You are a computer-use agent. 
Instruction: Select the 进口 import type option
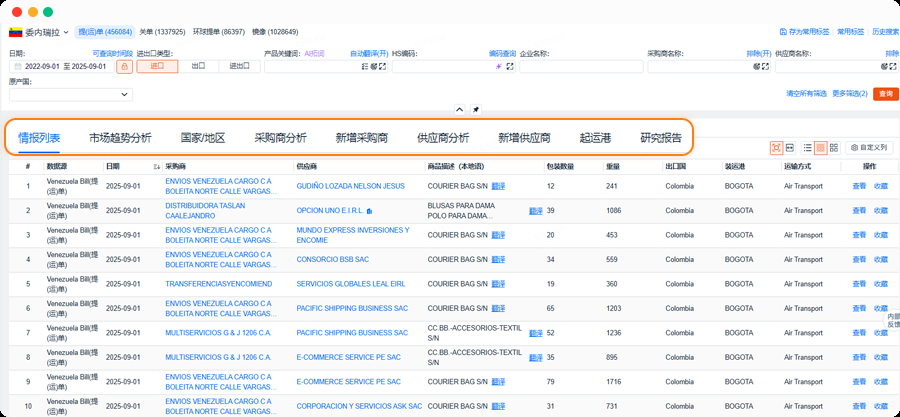[157, 66]
